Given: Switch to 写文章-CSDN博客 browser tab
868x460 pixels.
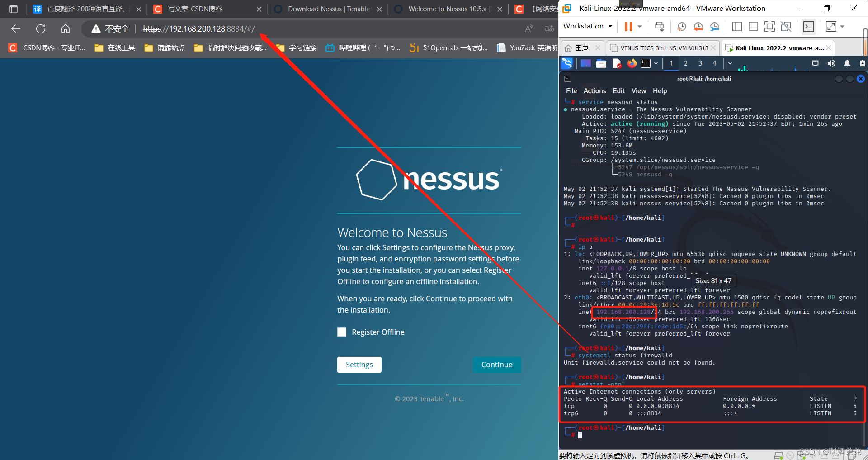Looking at the screenshot, I should (x=207, y=9).
